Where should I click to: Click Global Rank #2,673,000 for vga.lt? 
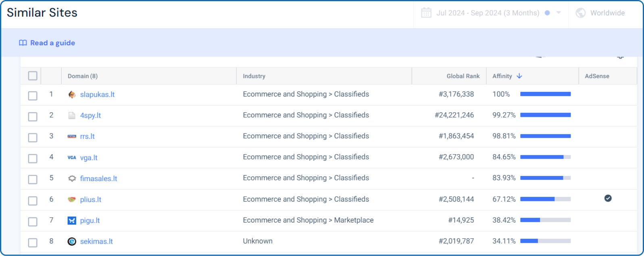(456, 157)
